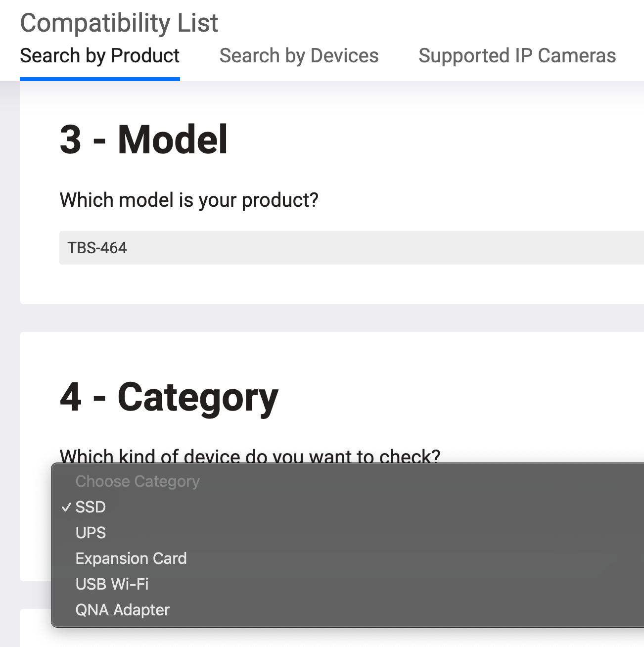Switch to Search by Devices tab
Screen dimensions: 644x647
click(299, 56)
